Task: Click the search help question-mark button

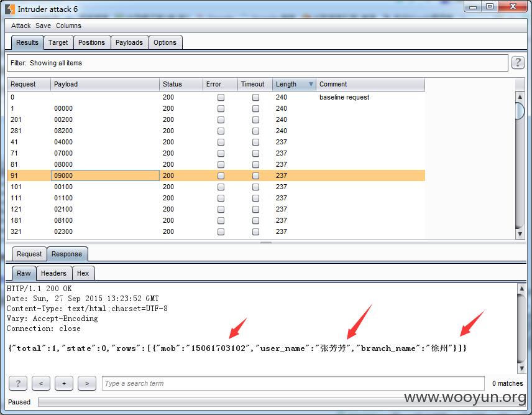Action: 18,383
